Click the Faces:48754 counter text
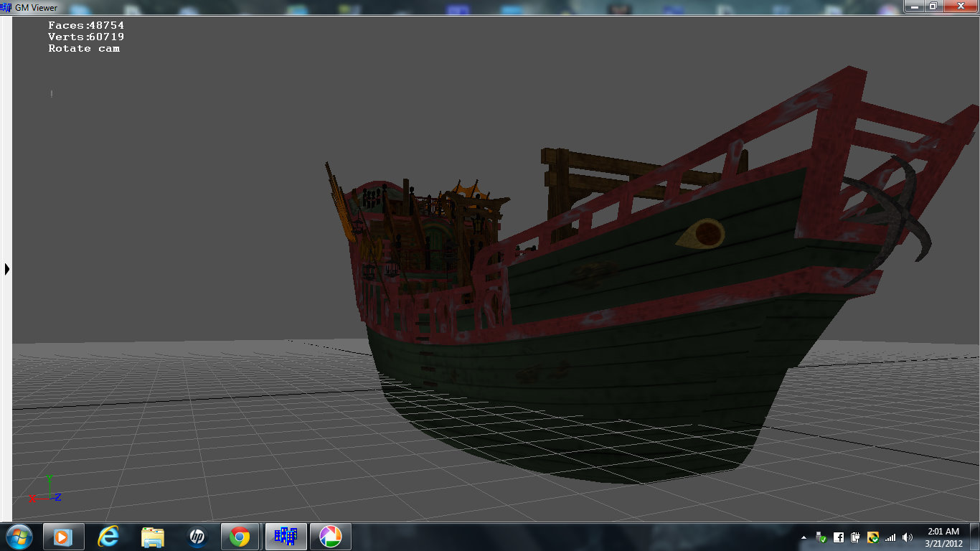Image resolution: width=980 pixels, height=551 pixels. [86, 25]
